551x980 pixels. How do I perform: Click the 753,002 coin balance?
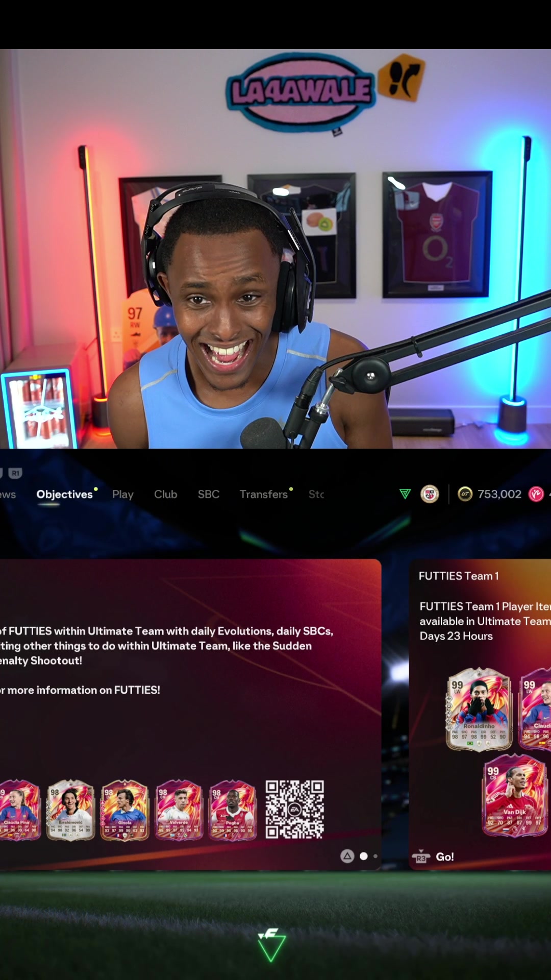tap(499, 494)
